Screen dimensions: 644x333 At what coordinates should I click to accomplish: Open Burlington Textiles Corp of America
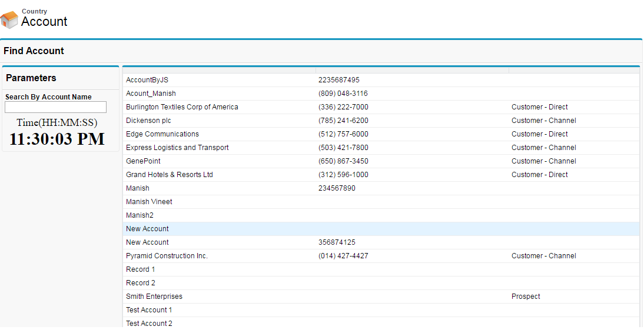(x=182, y=107)
